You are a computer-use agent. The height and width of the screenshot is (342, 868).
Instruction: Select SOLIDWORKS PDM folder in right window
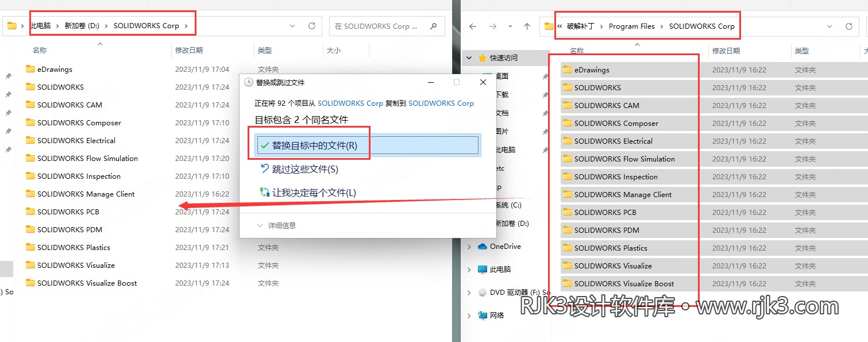click(601, 230)
